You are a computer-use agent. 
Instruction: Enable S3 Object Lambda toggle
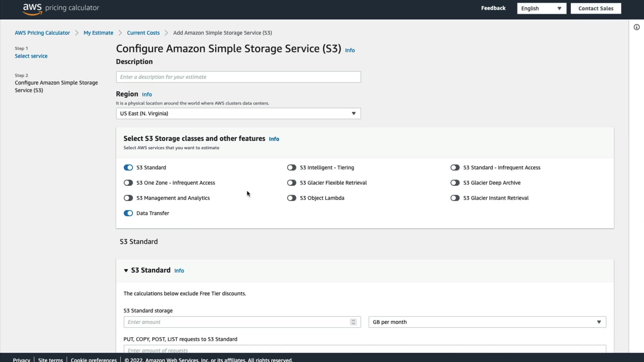click(291, 198)
